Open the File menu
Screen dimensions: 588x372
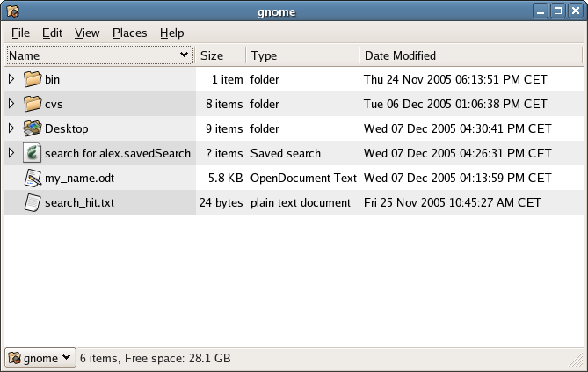20,33
